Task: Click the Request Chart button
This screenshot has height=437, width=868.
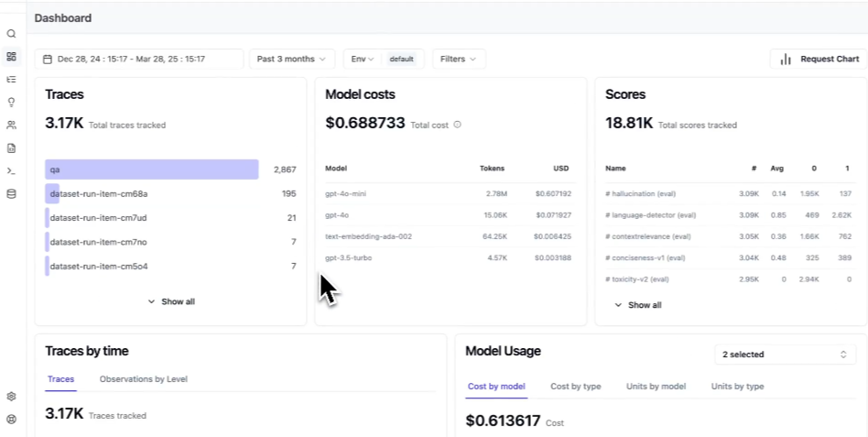Action: pos(819,60)
